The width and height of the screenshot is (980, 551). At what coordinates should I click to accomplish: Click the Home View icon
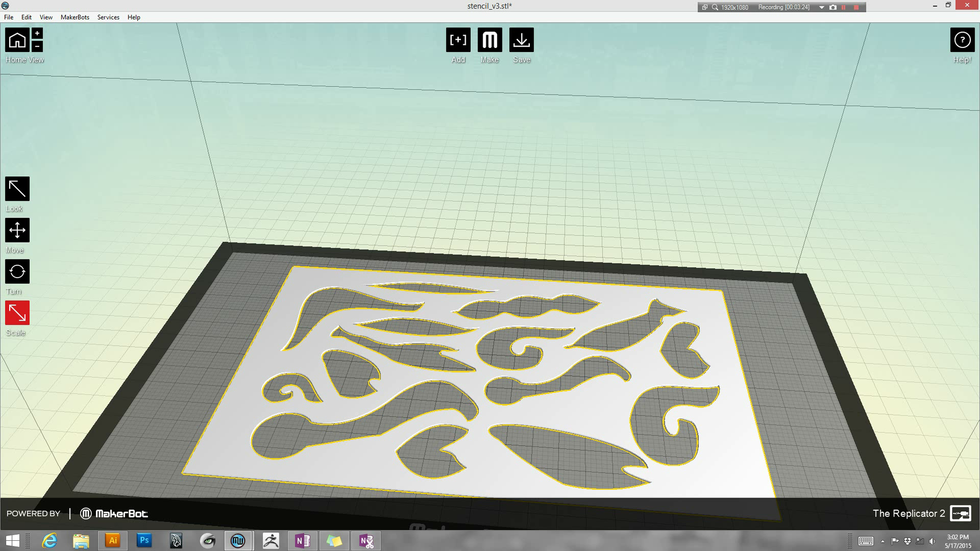click(17, 39)
